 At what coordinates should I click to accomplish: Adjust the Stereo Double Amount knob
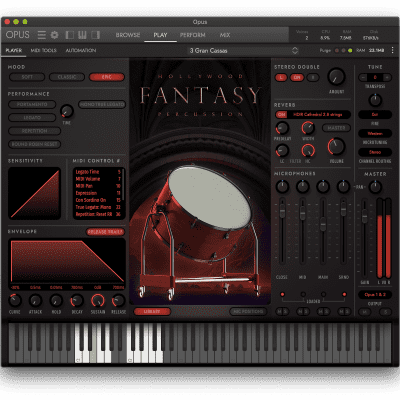coord(336,76)
